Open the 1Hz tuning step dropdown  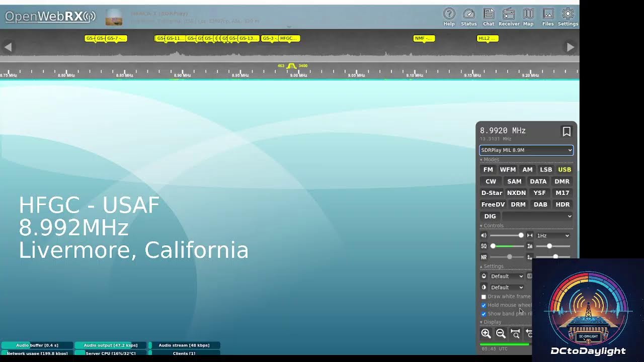[x=553, y=235]
